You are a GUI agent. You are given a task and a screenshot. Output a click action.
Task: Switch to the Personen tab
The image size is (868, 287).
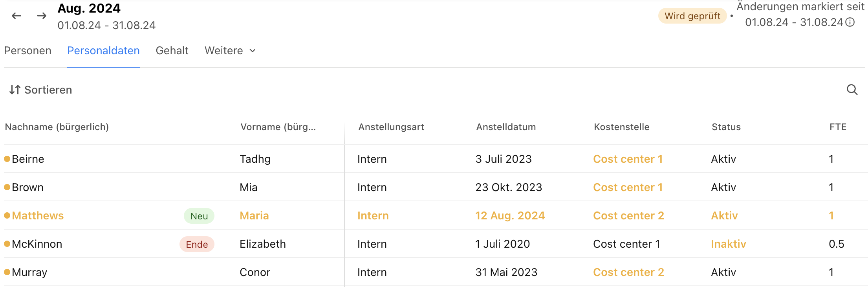[27, 51]
